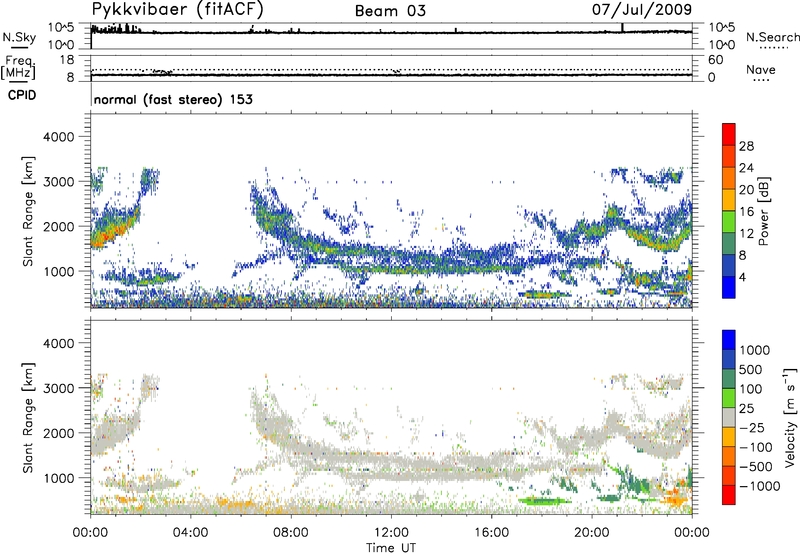Click the '4000' label on power panel axis
This screenshot has height=554, width=800.
pos(59,137)
